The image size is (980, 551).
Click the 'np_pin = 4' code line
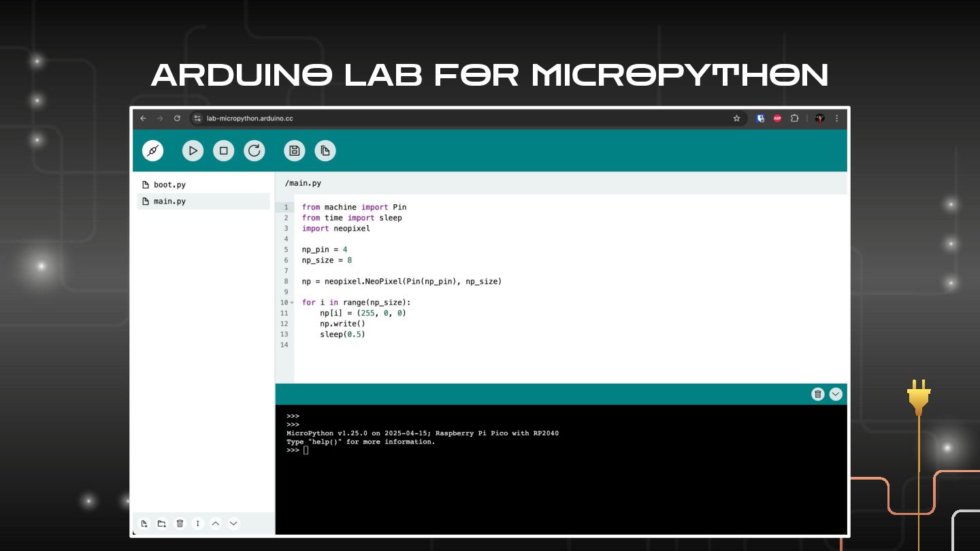[x=325, y=250]
